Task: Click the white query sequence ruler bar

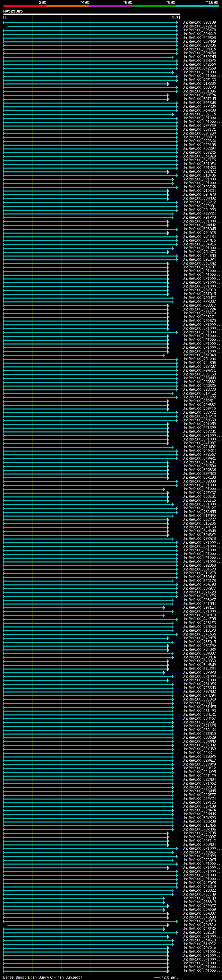Action: pos(92,15)
